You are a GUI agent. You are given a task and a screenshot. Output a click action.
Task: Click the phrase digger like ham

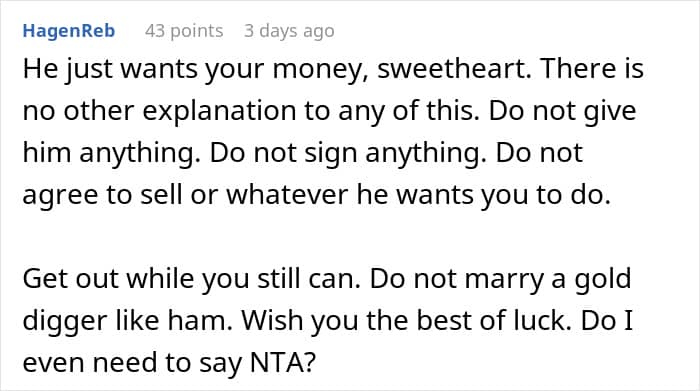point(128,320)
